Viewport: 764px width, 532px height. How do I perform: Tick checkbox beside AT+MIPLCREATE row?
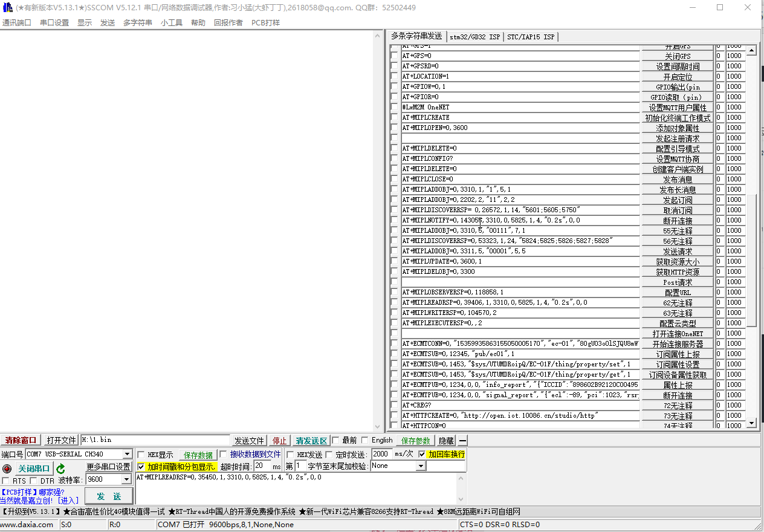click(x=395, y=117)
